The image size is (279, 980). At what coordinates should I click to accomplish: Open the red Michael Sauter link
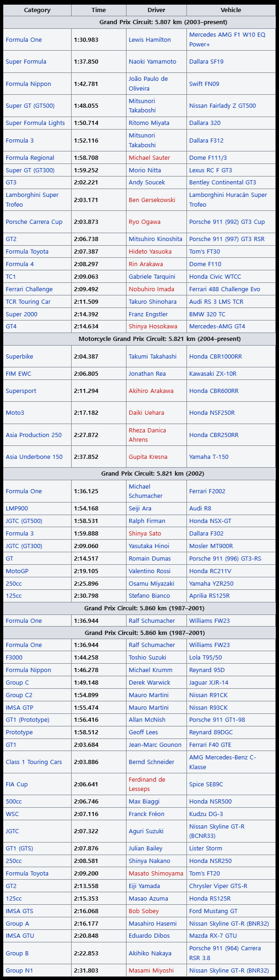click(149, 158)
